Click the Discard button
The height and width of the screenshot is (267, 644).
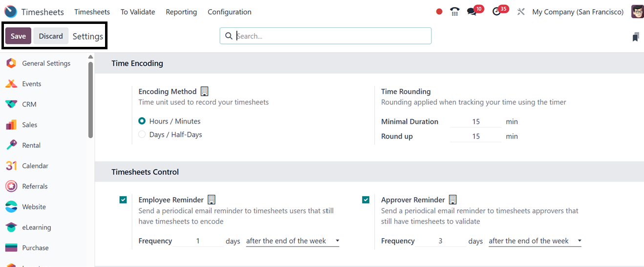51,36
